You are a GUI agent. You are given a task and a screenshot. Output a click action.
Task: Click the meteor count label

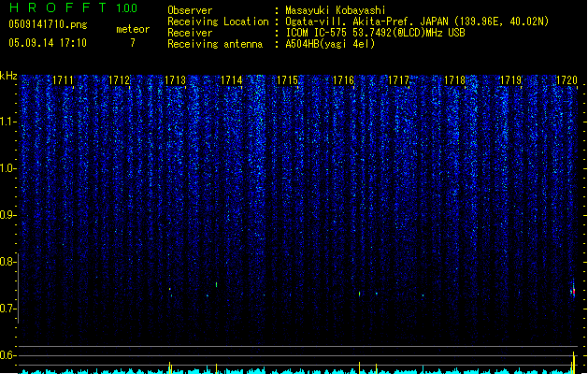(x=133, y=29)
